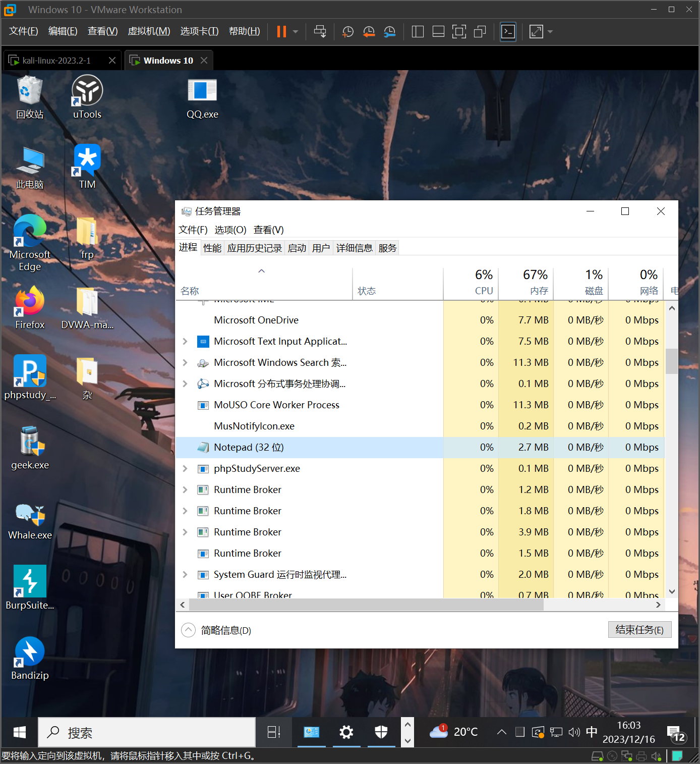Click the taskbar 搜索 search box

pos(147,732)
